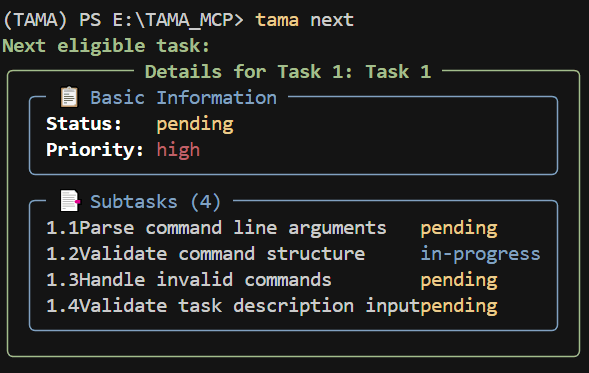Click the (TAMA) environment prefix in prompt
589x373 pixels.
click(35, 20)
